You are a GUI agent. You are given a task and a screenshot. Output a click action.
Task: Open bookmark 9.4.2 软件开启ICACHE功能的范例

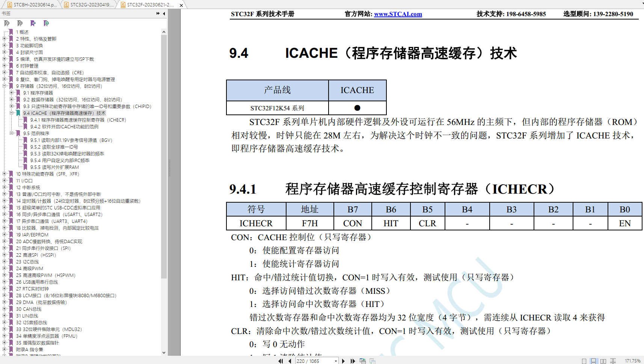point(64,126)
